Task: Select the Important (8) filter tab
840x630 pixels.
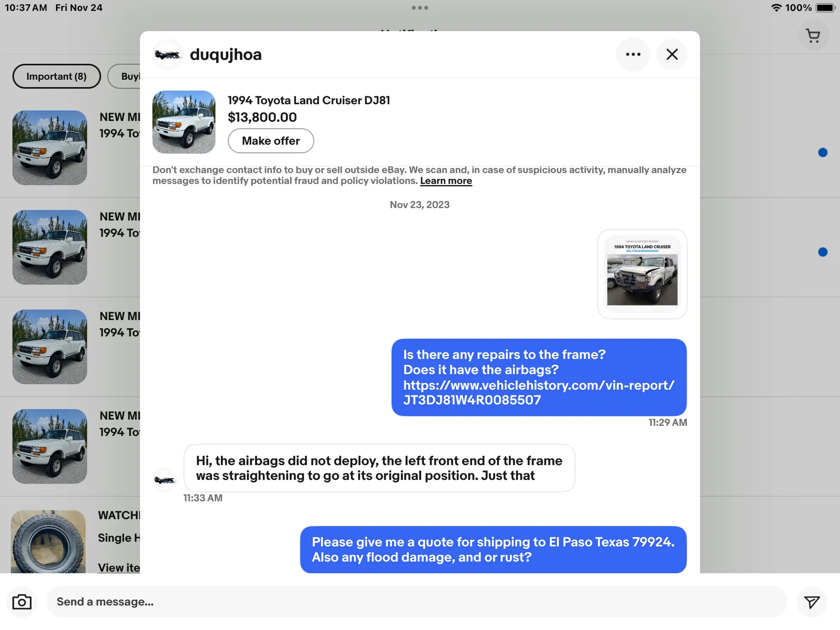Action: [56, 77]
